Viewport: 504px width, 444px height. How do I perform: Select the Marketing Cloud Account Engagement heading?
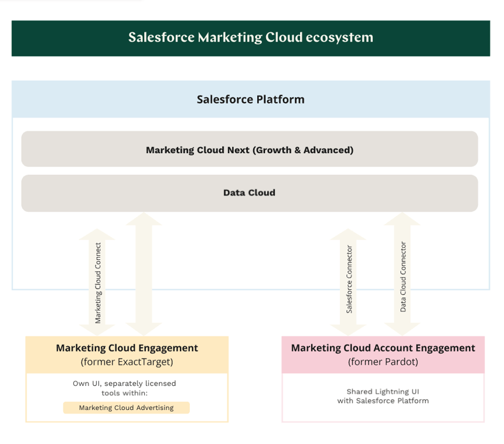point(383,348)
